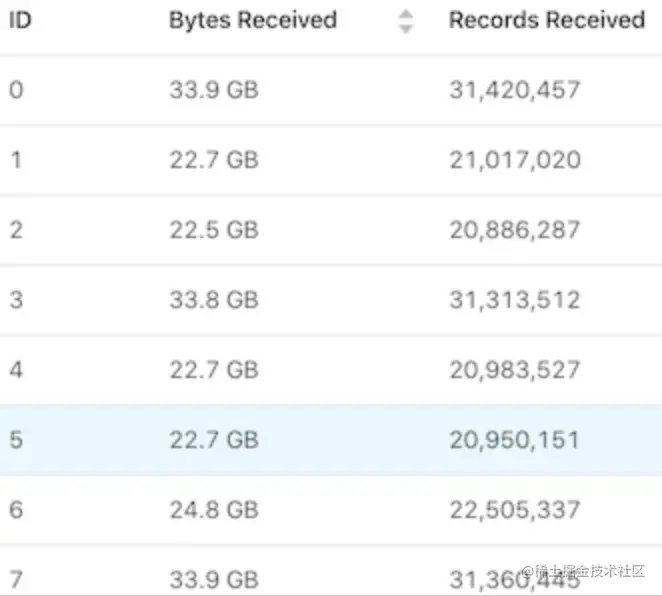This screenshot has height=596, width=662.
Task: Click the Bytes Received column header
Action: point(253,20)
